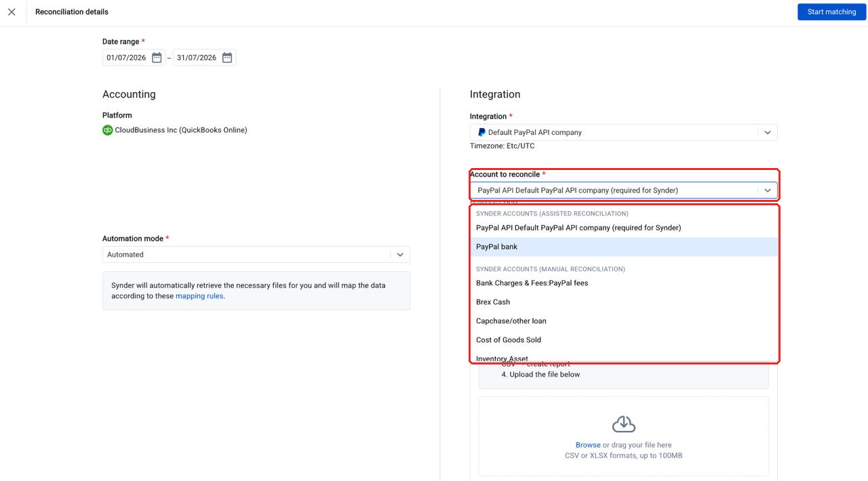The height and width of the screenshot is (481, 868).
Task: Close the Reconciliation details panel
Action: (x=12, y=12)
